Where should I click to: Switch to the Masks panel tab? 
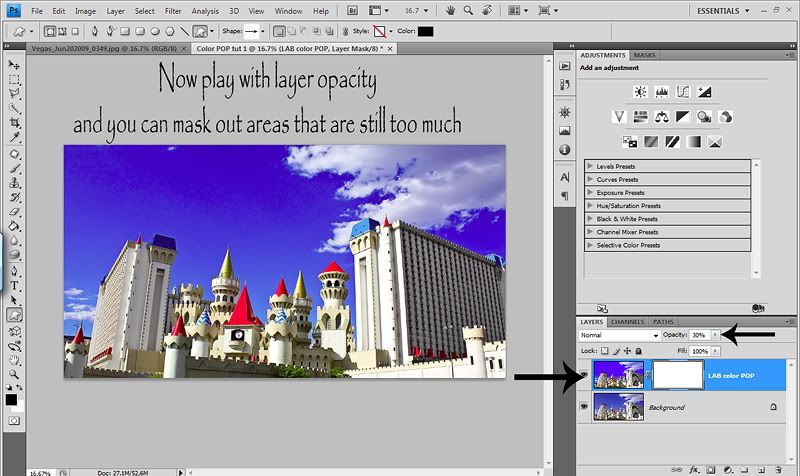click(645, 55)
